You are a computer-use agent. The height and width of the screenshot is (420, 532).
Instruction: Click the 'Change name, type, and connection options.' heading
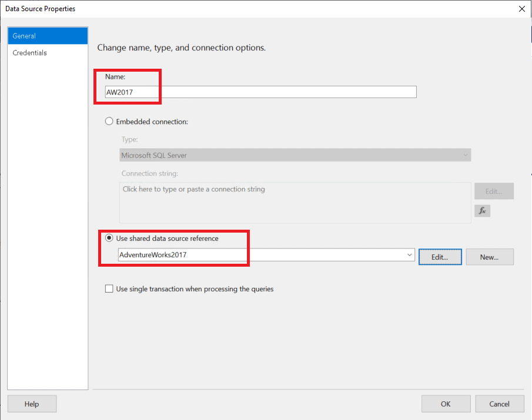182,48
